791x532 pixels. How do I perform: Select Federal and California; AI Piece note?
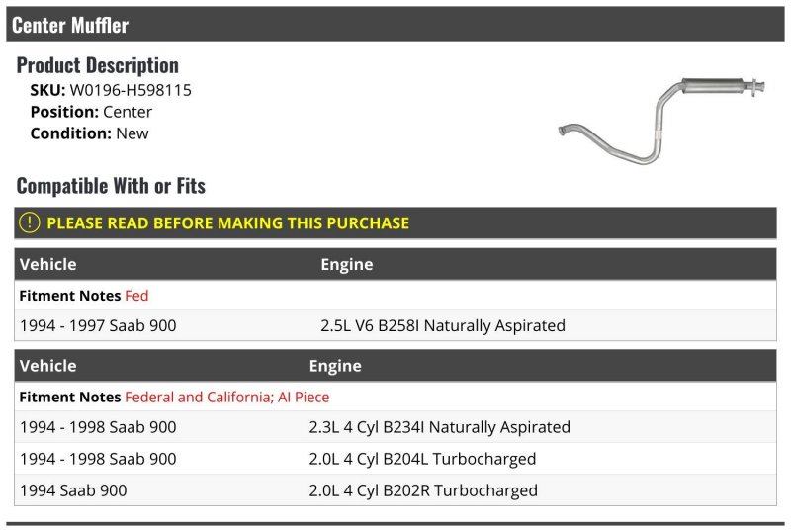(x=227, y=398)
